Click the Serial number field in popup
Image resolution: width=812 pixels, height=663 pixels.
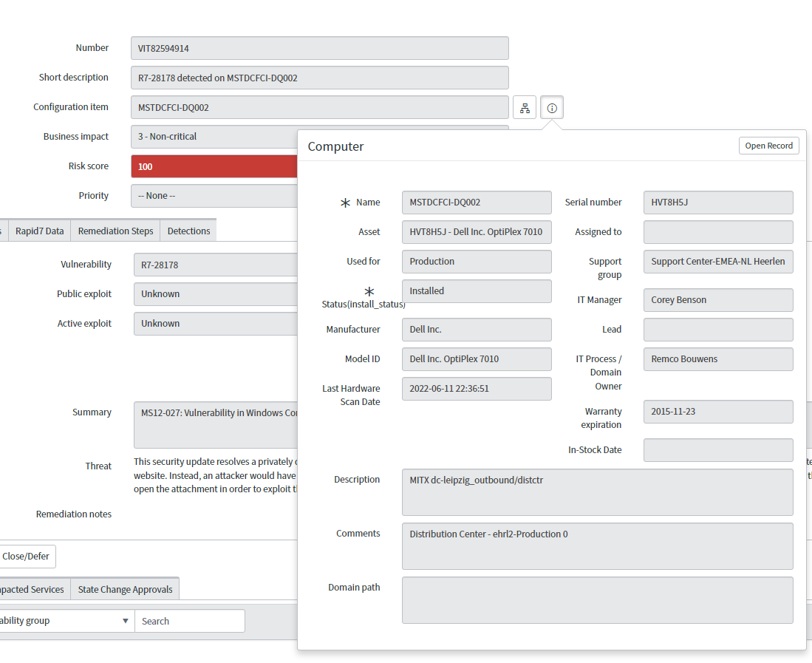coord(717,203)
